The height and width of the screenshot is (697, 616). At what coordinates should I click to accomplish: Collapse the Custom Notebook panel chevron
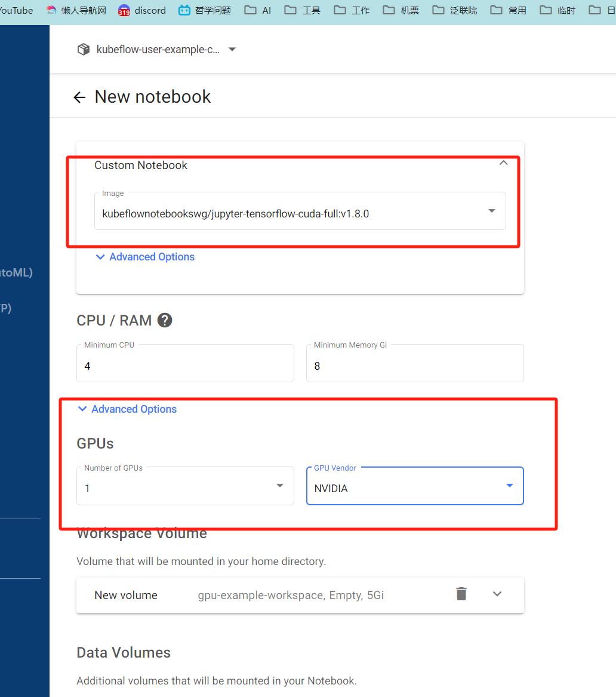tap(503, 163)
